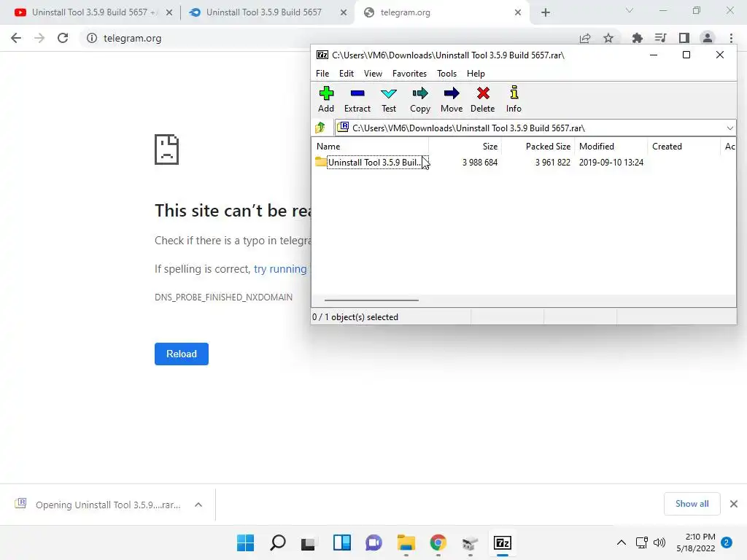The image size is (747, 560).
Task: Go back in Chrome
Action: coord(16,38)
